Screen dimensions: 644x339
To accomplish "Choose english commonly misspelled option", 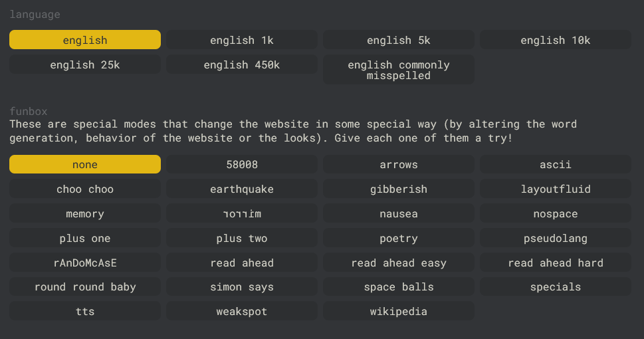I will 398,70.
